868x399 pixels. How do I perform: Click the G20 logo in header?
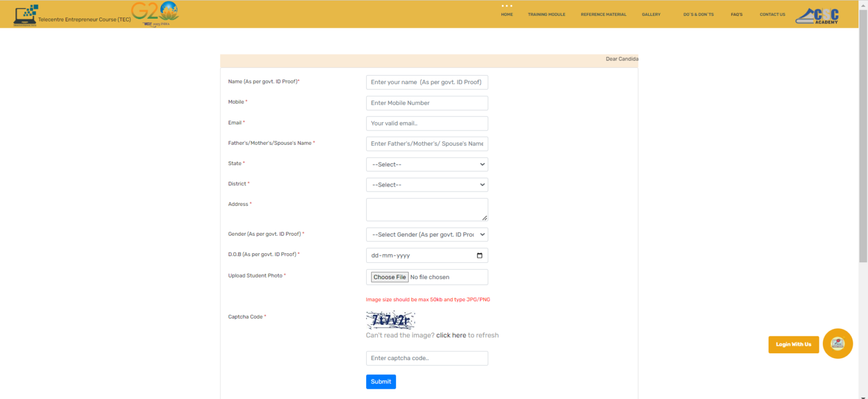(154, 14)
